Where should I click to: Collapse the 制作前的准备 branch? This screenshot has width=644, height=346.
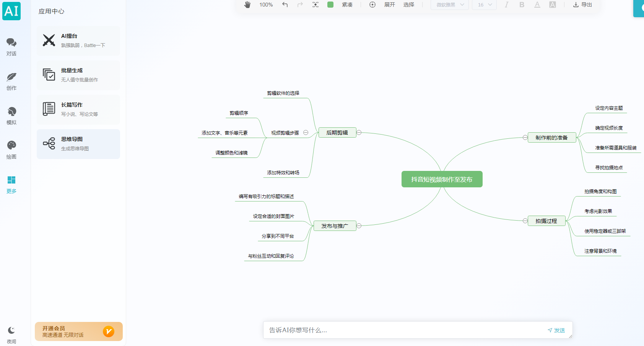click(525, 138)
